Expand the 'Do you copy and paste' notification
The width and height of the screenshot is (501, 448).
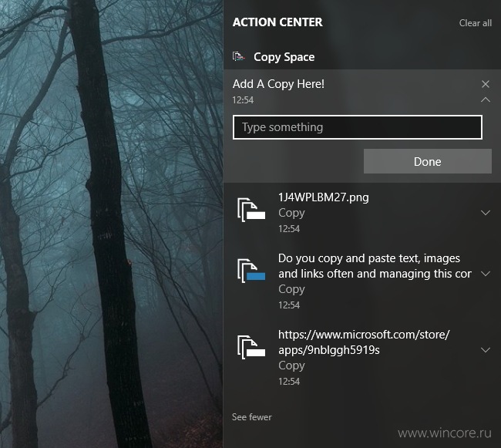click(486, 274)
